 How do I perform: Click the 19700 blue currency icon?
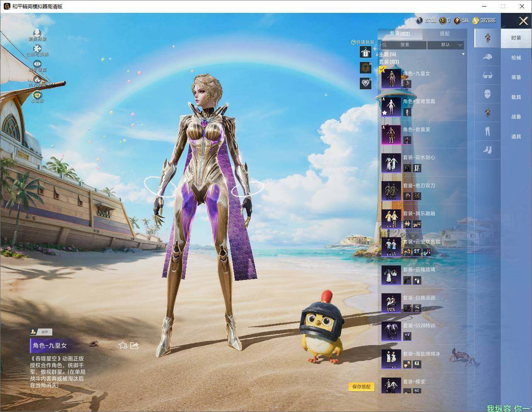pos(419,20)
